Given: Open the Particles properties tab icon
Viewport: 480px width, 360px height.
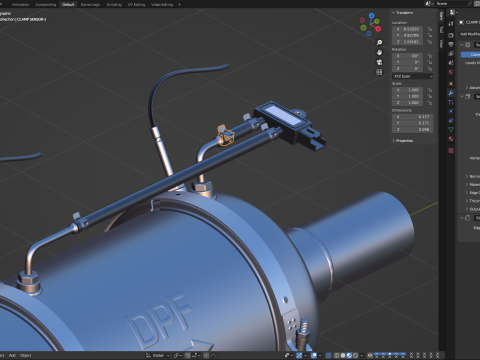Looking at the screenshot, I should pos(451,102).
